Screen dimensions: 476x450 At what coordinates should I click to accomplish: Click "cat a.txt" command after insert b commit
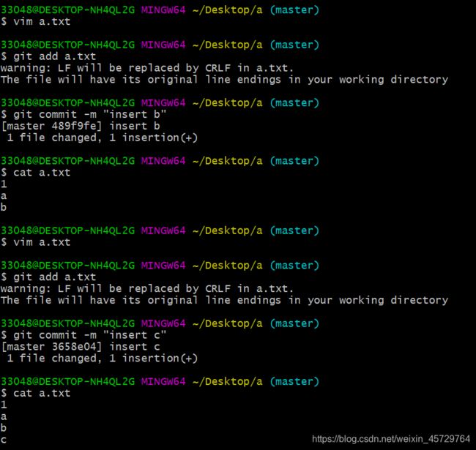(42, 173)
